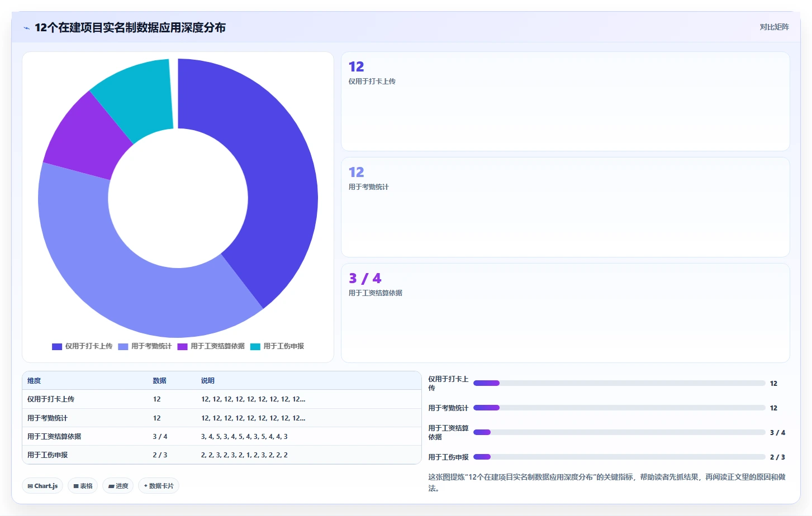Click the 用于考勤统计 progress bar
Viewport: 812px width, 516px height.
[619, 408]
